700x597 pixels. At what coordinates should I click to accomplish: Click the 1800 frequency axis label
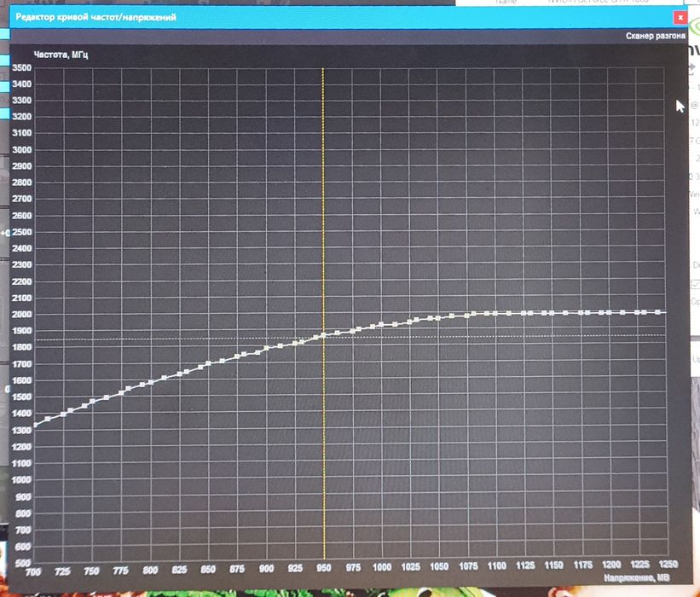pos(22,347)
